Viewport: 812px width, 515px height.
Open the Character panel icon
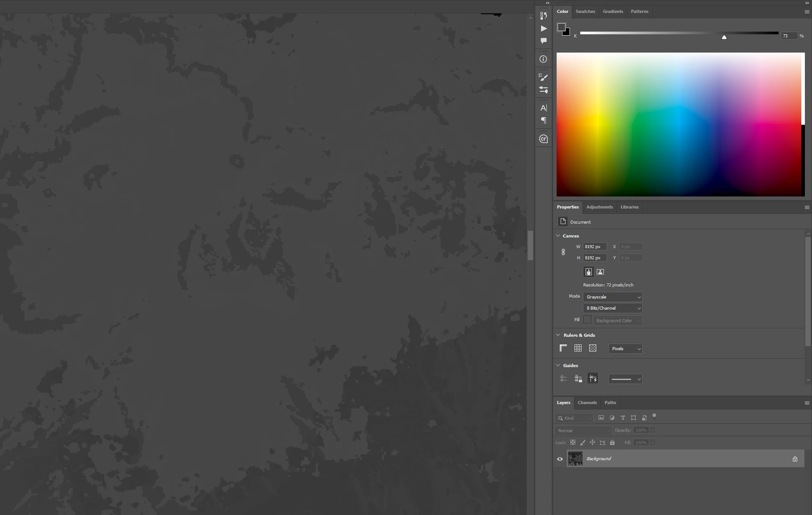(544, 108)
